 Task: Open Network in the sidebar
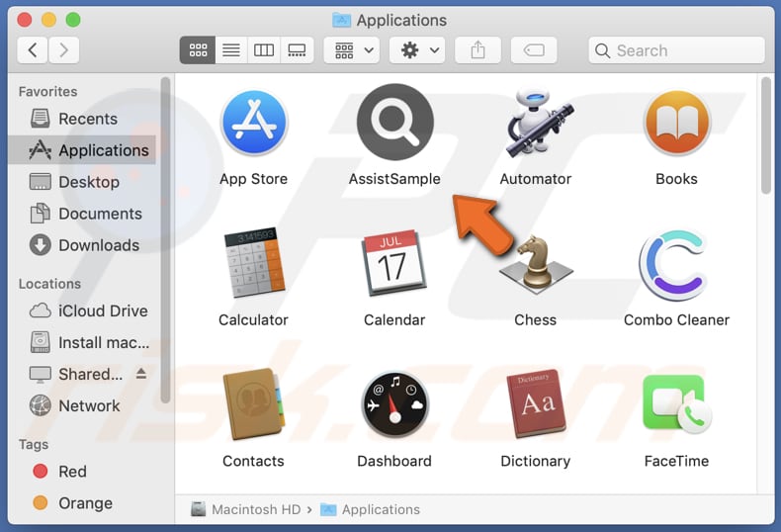tap(83, 406)
